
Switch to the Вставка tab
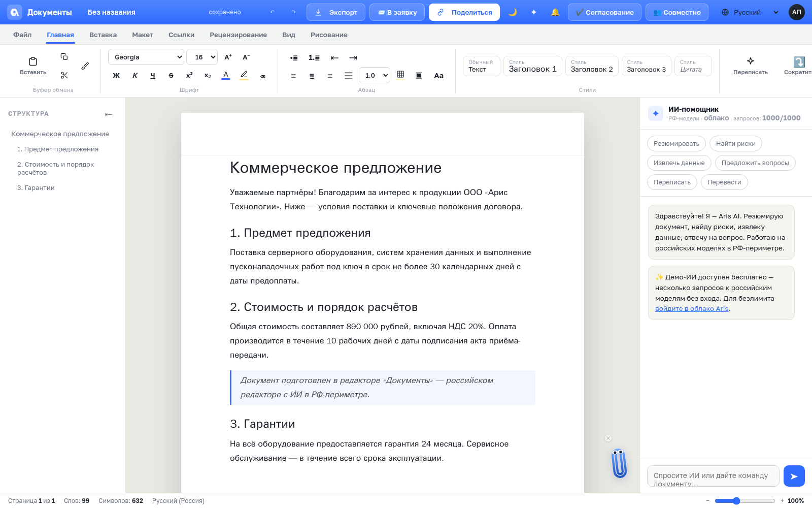pos(103,35)
